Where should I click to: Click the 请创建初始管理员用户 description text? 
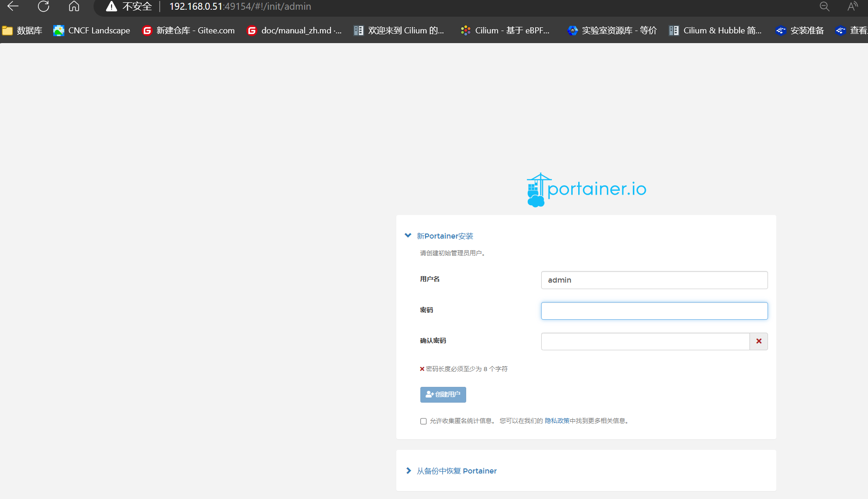tap(452, 253)
